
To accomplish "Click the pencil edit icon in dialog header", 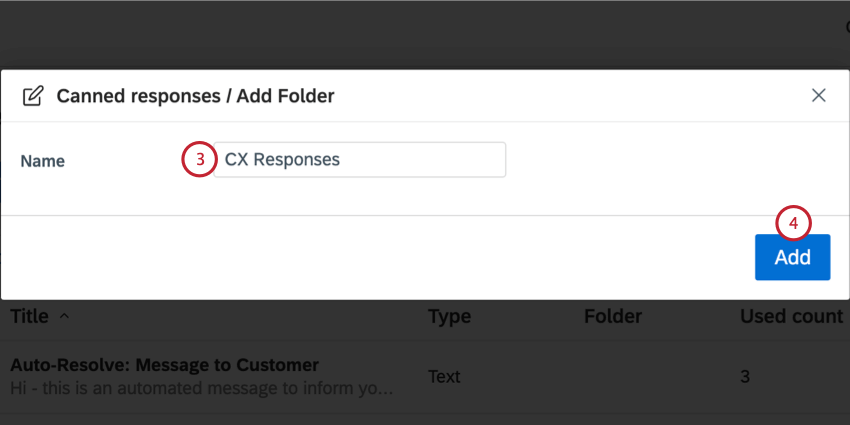I will [x=33, y=96].
